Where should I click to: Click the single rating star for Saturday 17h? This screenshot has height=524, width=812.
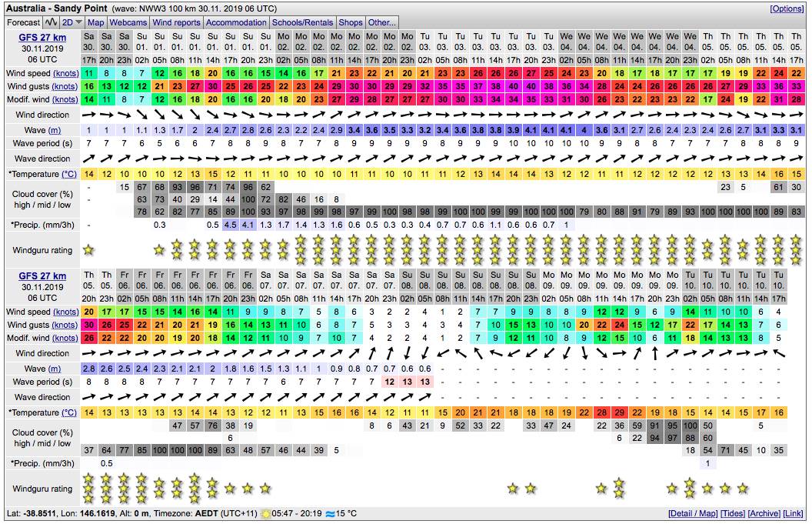[88, 250]
